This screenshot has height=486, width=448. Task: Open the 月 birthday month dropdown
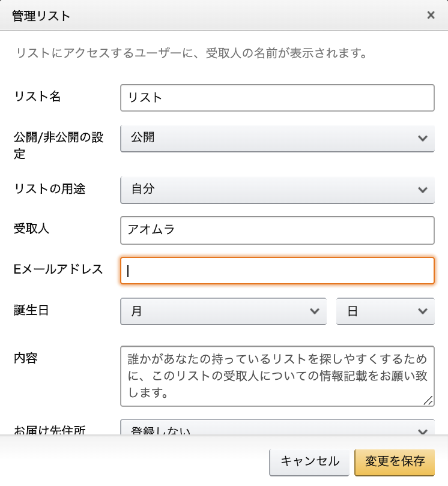pos(223,311)
